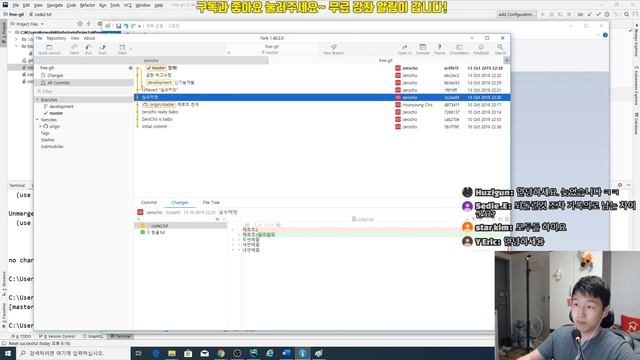Click the Orientation toolbar icon
The width and height of the screenshot is (640, 360).
point(459,49)
